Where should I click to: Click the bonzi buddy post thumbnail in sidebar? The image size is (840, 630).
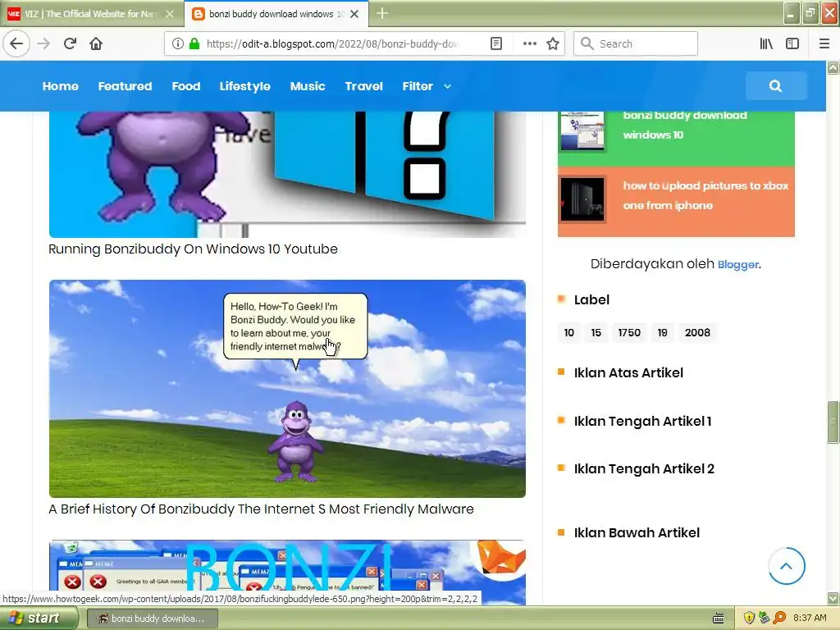[x=582, y=130]
